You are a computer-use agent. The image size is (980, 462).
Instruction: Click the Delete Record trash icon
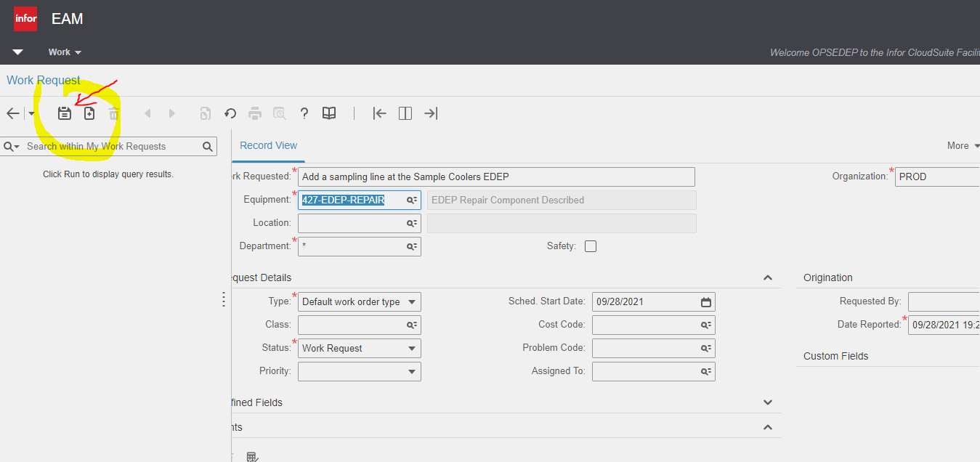point(114,113)
